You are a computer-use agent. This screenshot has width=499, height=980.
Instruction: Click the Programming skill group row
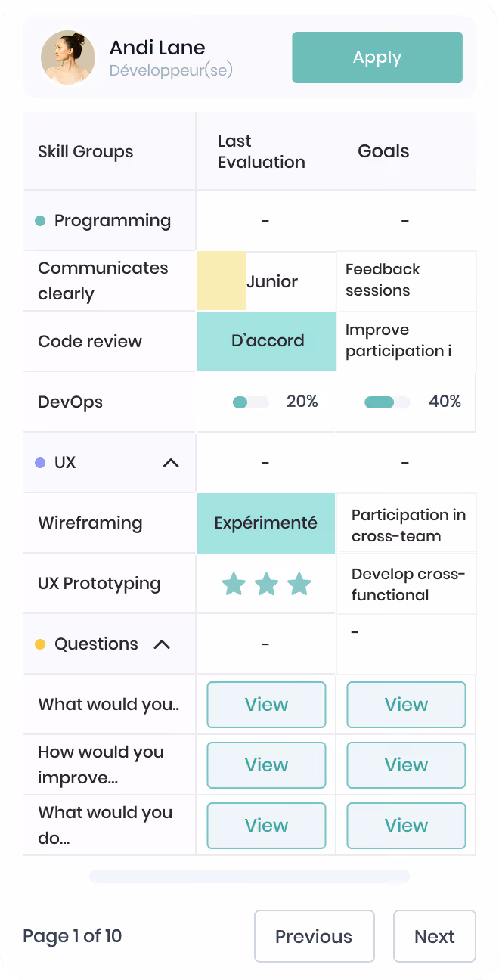coord(249,221)
